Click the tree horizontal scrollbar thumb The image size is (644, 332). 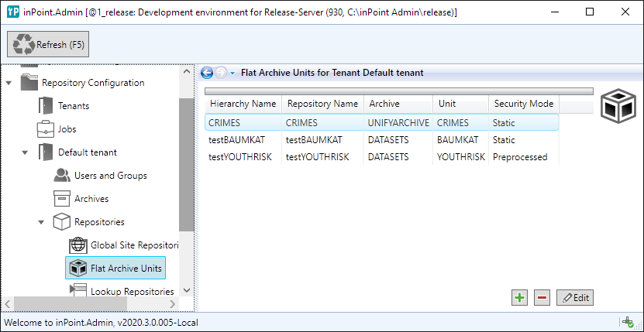(x=70, y=304)
